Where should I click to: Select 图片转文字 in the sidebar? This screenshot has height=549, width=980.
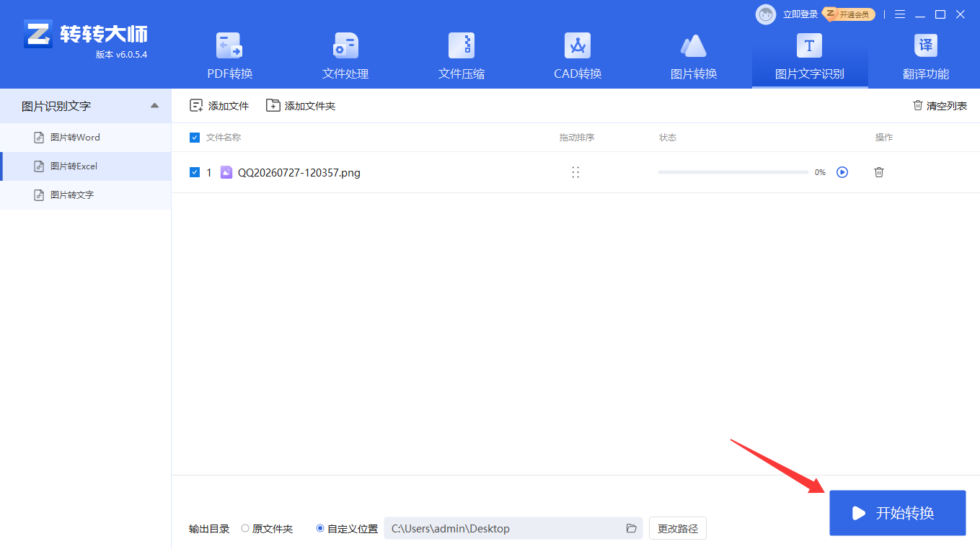(x=85, y=195)
